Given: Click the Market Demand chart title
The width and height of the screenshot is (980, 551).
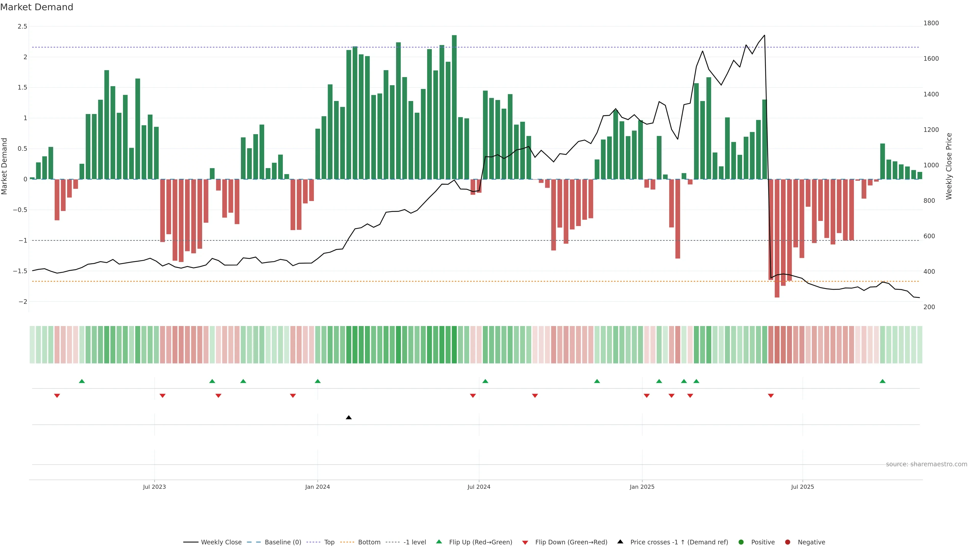Looking at the screenshot, I should coord(36,7).
